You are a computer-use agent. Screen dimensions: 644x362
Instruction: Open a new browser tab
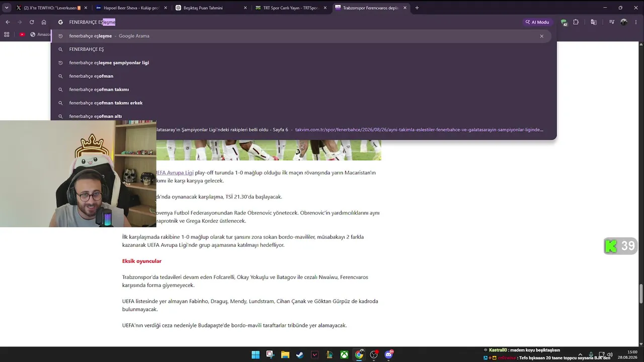point(417,8)
